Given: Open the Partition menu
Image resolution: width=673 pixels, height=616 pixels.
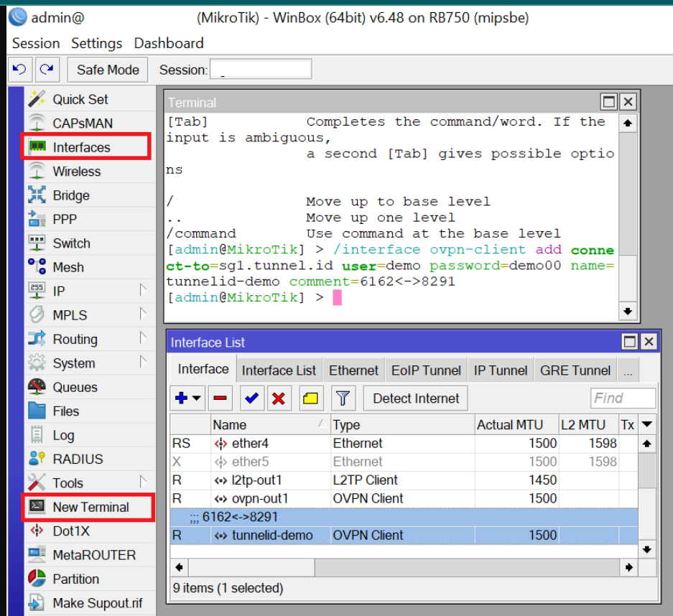Looking at the screenshot, I should pos(90,579).
